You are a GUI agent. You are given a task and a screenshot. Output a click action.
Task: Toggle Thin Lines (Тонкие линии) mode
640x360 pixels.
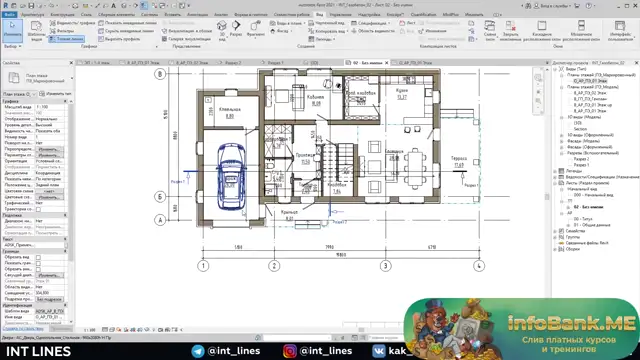pos(67,39)
